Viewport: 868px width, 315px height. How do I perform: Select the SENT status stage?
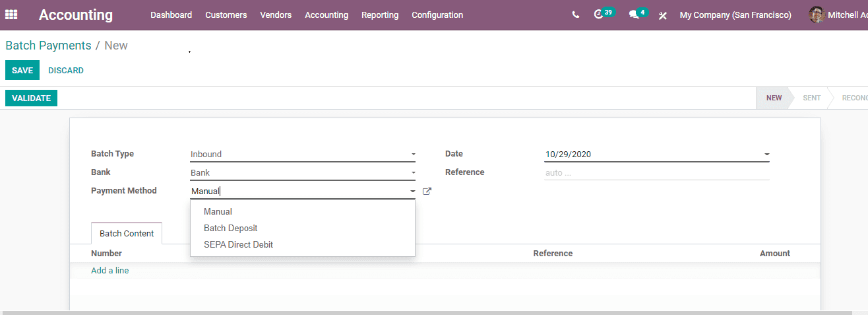(811, 98)
